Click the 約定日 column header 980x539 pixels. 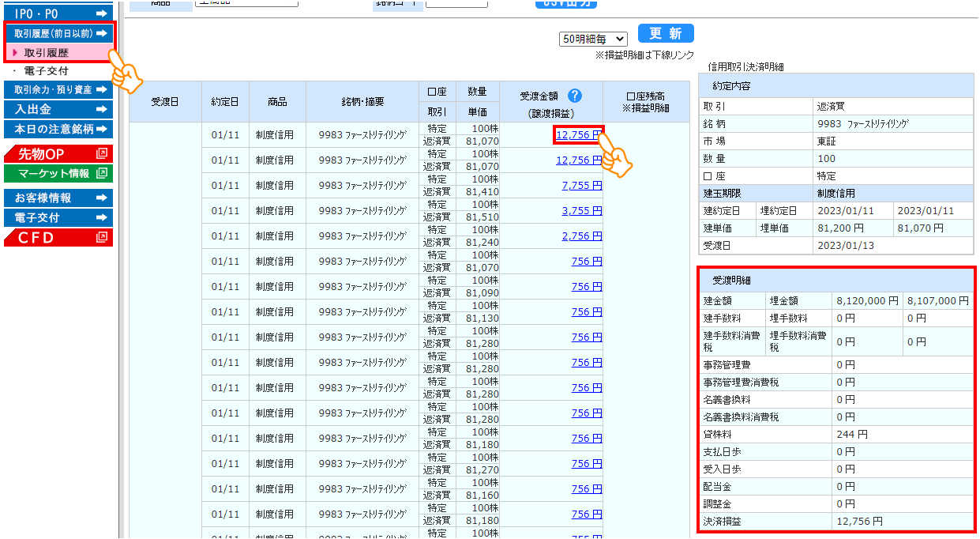tap(225, 102)
